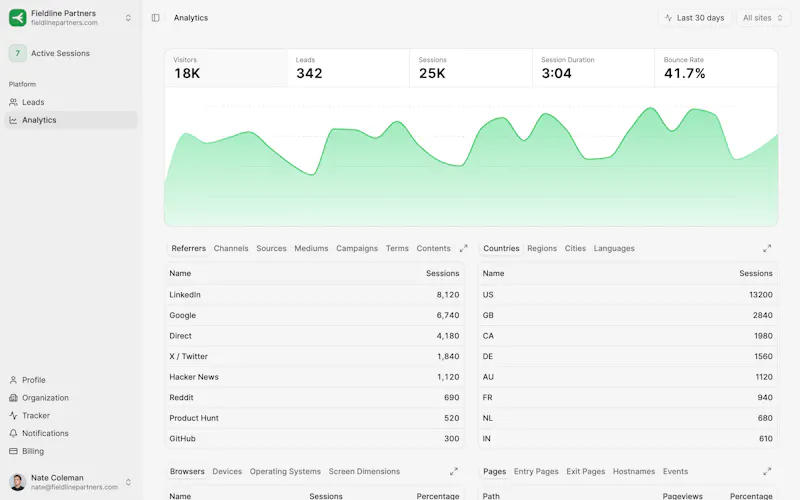Select the Sessions 25K metric card
The image size is (800, 500).
pos(471,68)
